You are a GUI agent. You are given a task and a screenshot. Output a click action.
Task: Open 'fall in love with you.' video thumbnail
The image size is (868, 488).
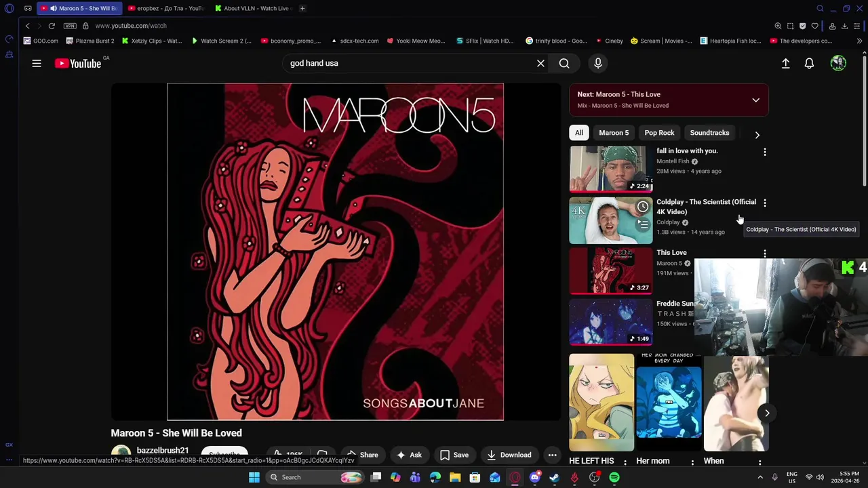(x=610, y=169)
